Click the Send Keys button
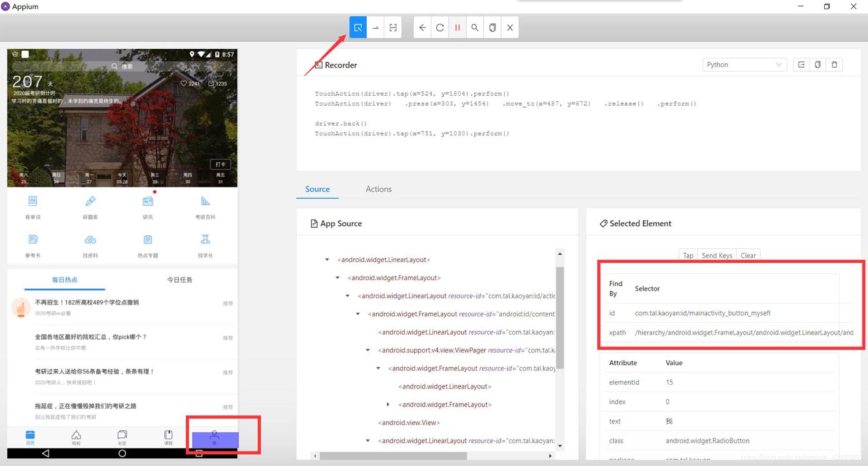The height and width of the screenshot is (466, 868). coord(717,255)
